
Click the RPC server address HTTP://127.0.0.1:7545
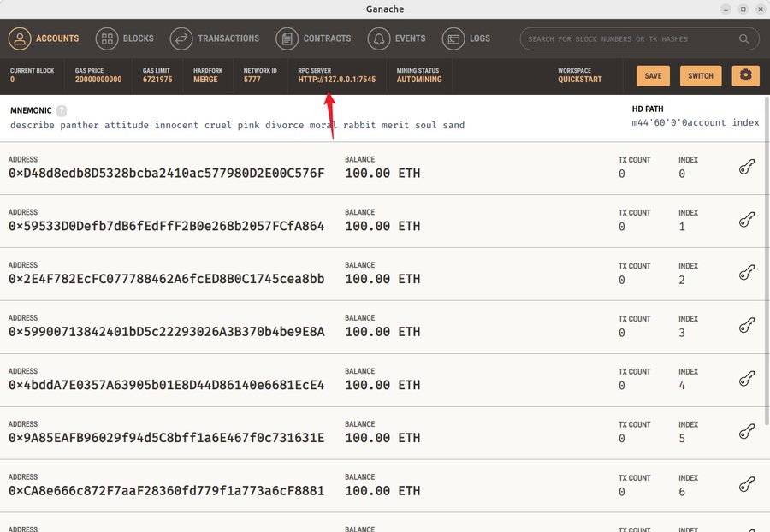[337, 80]
